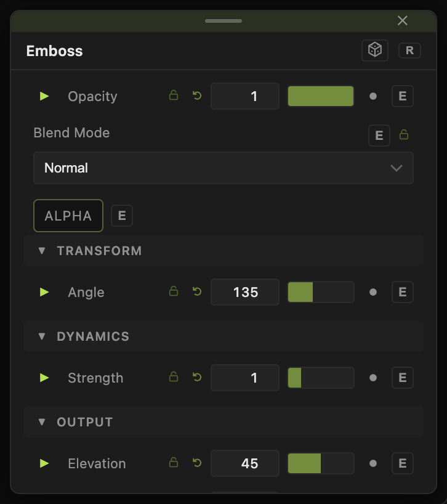Click the Angle slider bar
Screen dimensions: 447x504
[321, 292]
